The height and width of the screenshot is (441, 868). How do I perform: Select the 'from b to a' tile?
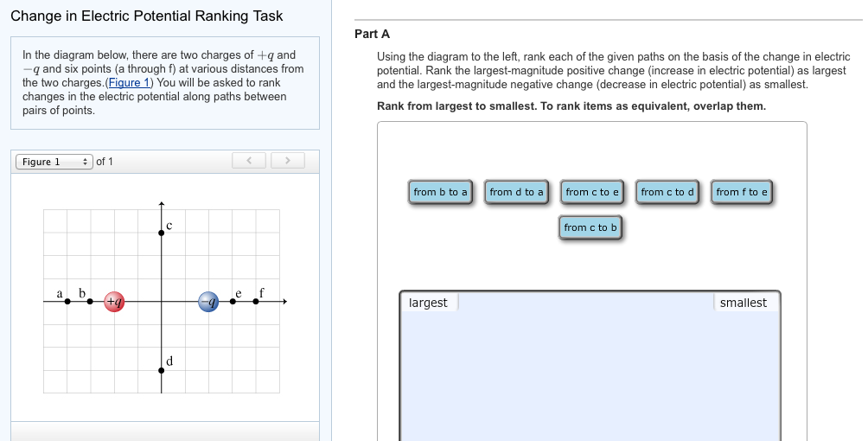pyautogui.click(x=440, y=192)
